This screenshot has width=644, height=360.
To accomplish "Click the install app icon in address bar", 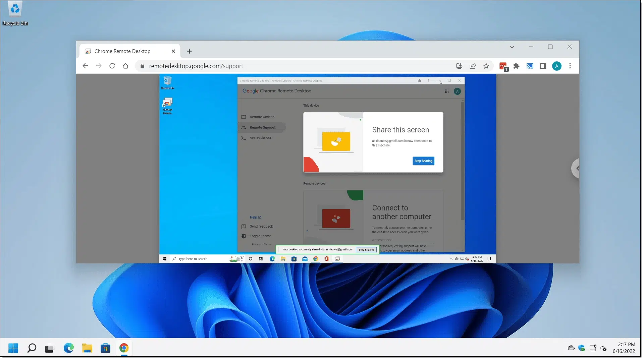I will 459,66.
